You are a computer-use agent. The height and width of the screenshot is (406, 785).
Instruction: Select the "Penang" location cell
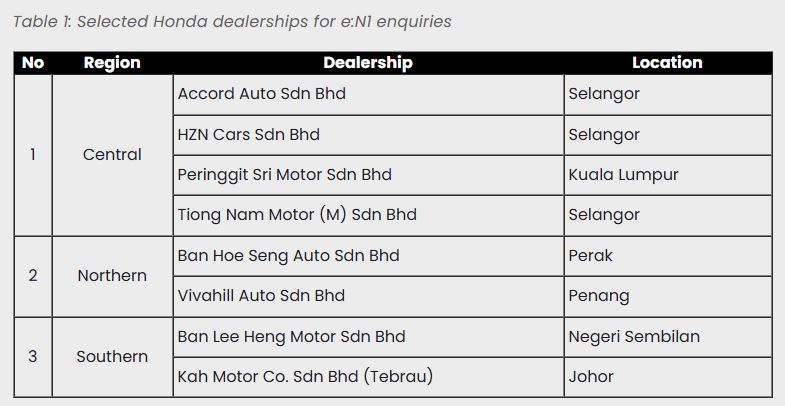(599, 295)
